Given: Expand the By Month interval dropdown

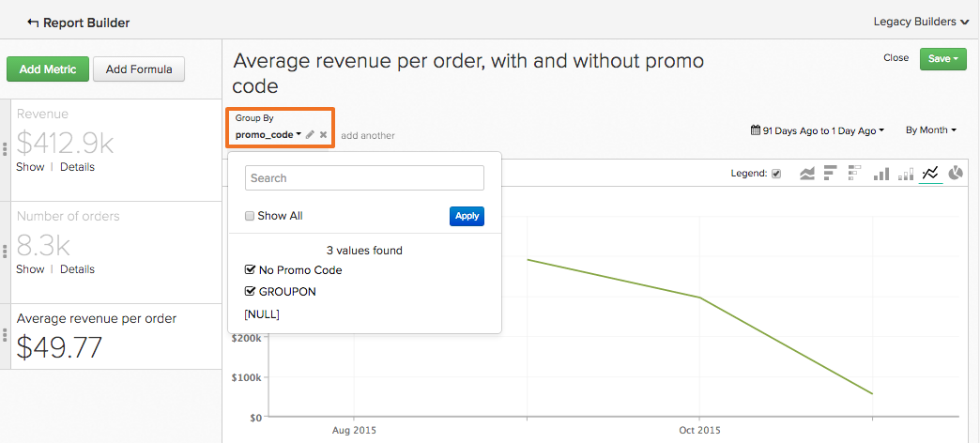Looking at the screenshot, I should pos(930,130).
